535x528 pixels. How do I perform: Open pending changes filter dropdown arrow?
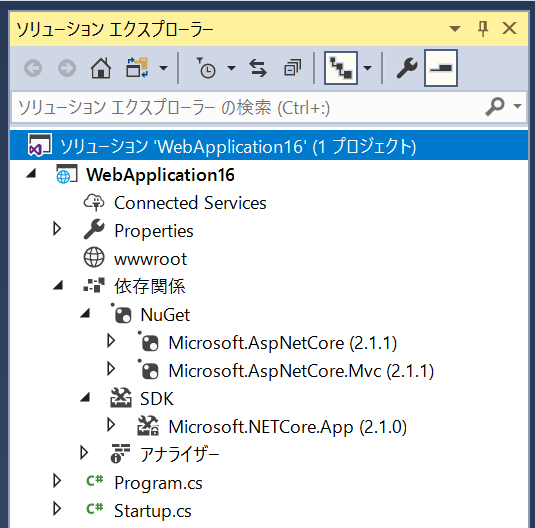[231, 68]
